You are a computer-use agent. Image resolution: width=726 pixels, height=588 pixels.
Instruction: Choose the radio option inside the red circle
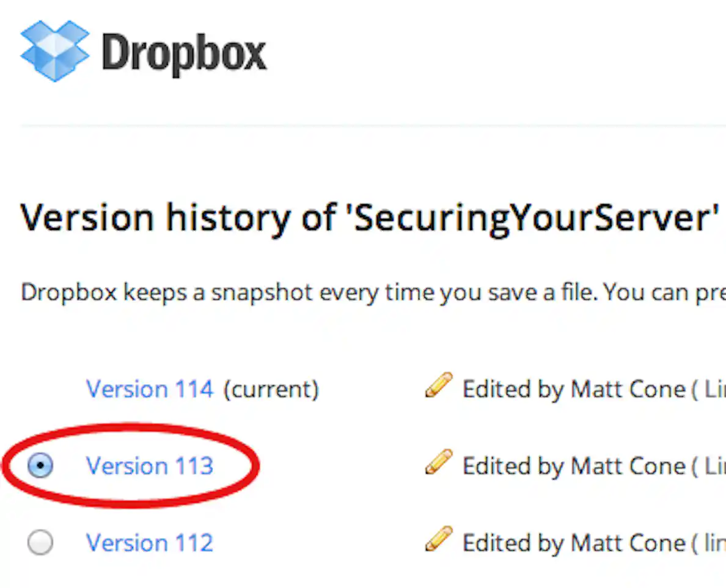click(40, 465)
